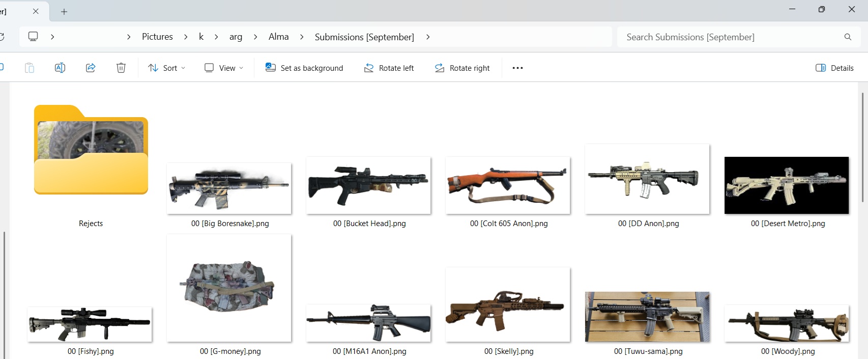The image size is (868, 359).
Task: Select Submissions [September] breadcrumb
Action: tap(364, 37)
